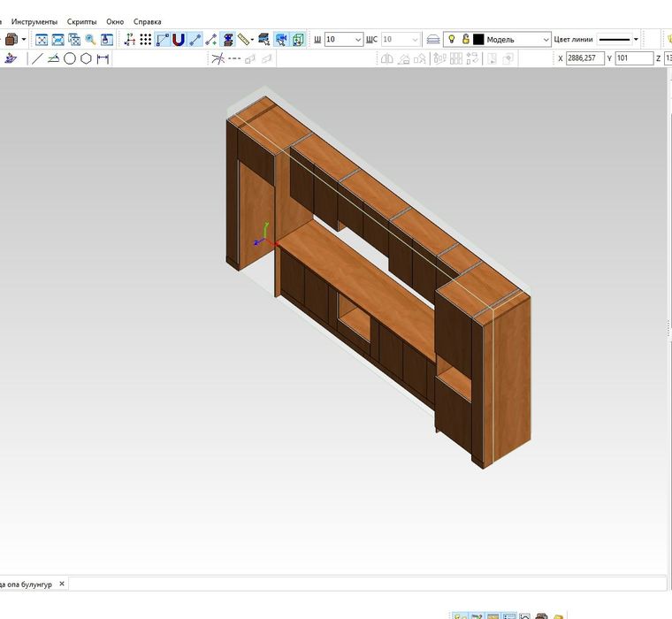Click the zoom magnifier tool icon
The width and height of the screenshot is (672, 619).
[x=90, y=40]
